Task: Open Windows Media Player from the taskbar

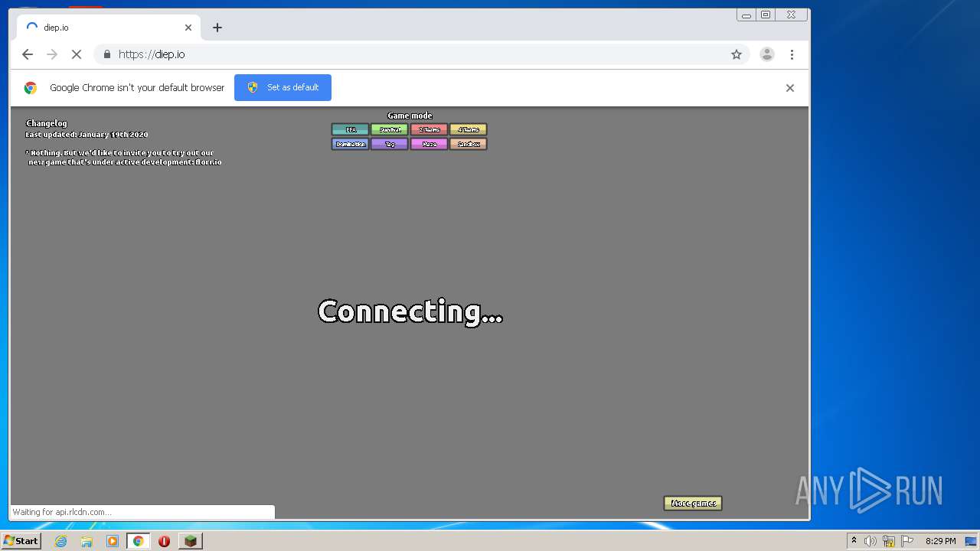Action: point(113,541)
